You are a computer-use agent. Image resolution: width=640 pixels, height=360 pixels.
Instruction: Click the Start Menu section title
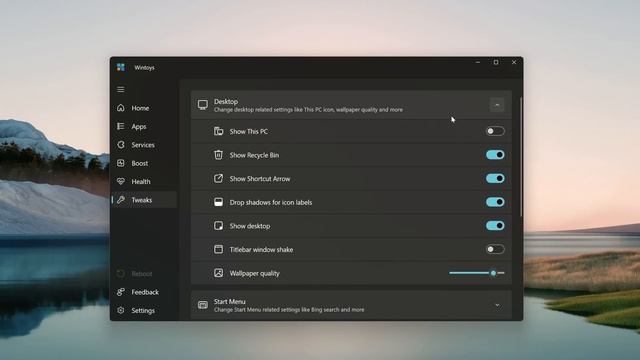230,301
